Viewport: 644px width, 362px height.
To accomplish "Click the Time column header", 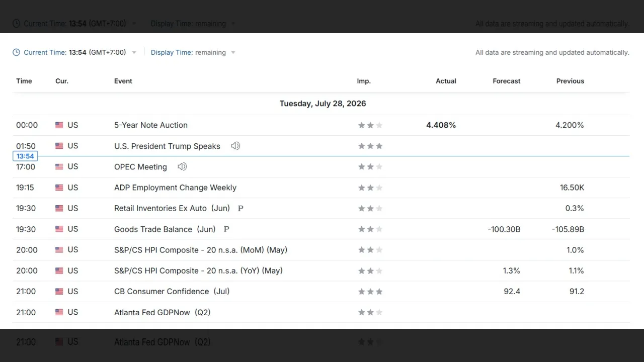I will [24, 81].
